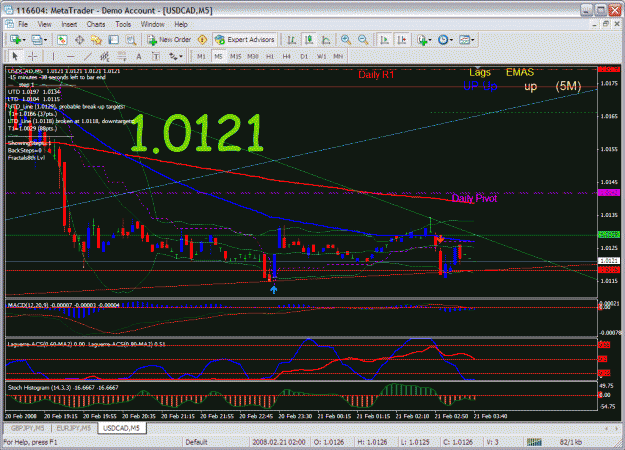Launch MetaEditor with the yellow diamond icon

coord(202,40)
